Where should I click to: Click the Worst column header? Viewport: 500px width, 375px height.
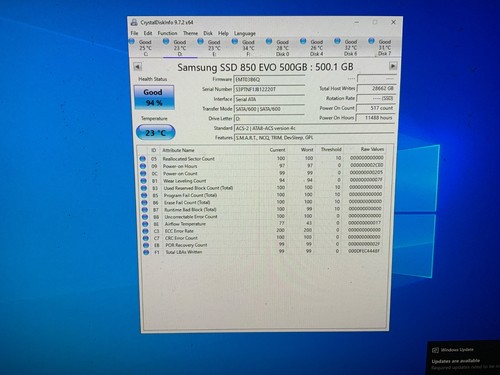click(x=307, y=150)
